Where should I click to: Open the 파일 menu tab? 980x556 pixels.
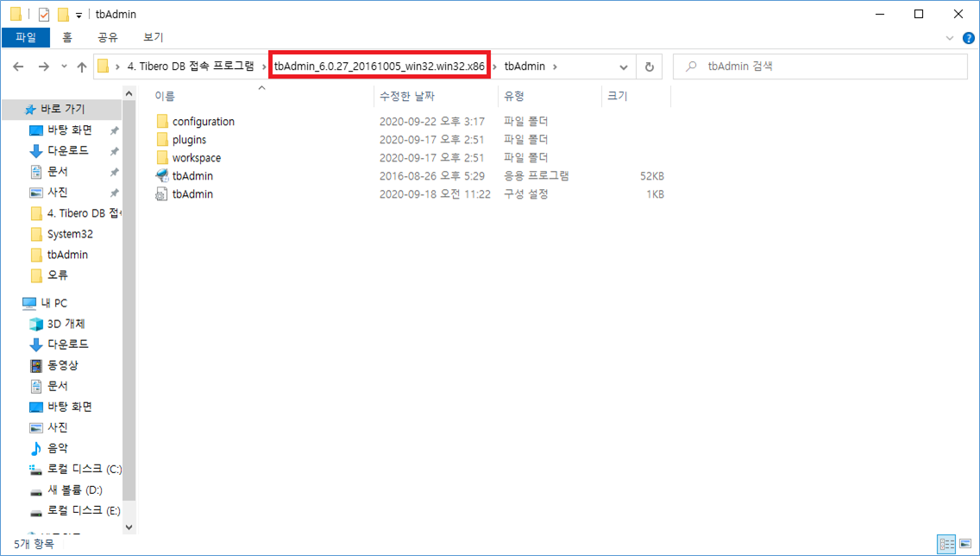pos(26,37)
